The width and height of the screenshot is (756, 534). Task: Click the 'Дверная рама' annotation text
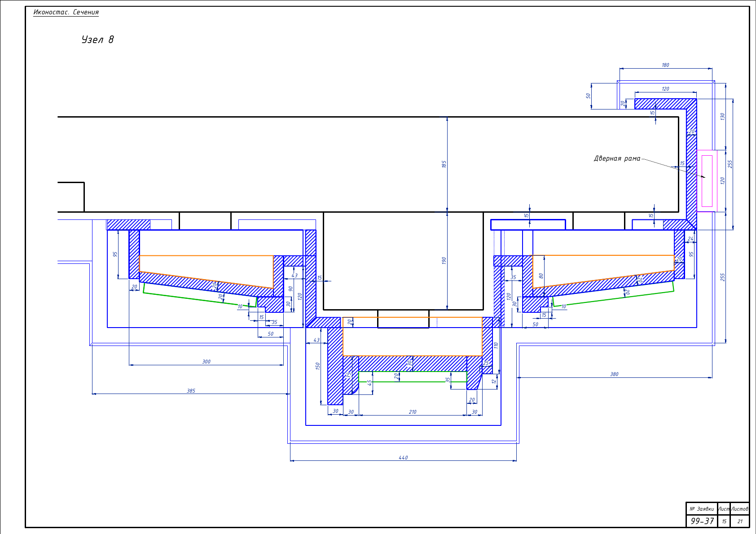(617, 158)
